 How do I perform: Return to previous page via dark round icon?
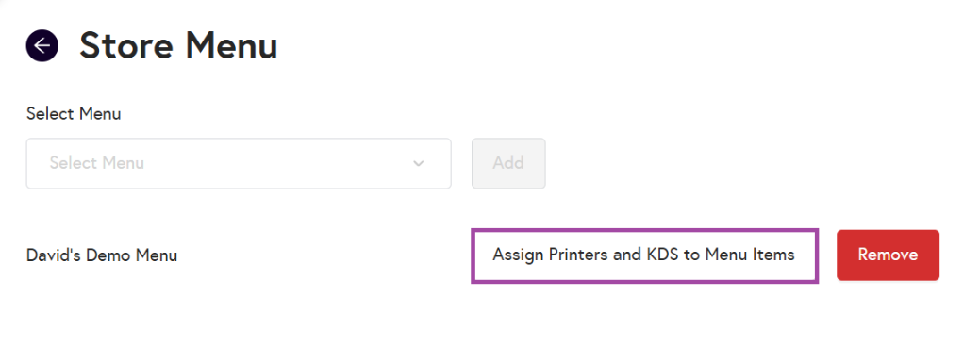pos(42,45)
